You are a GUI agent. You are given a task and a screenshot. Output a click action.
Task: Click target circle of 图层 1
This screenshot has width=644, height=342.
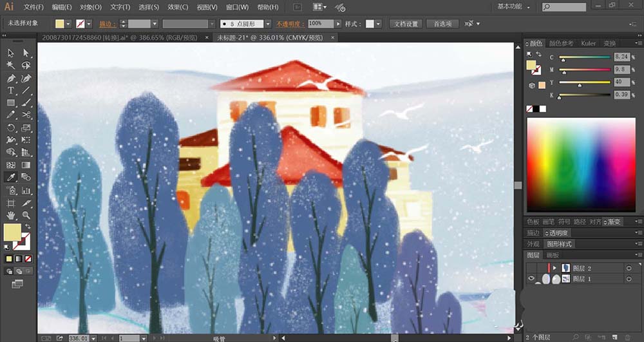pos(629,279)
